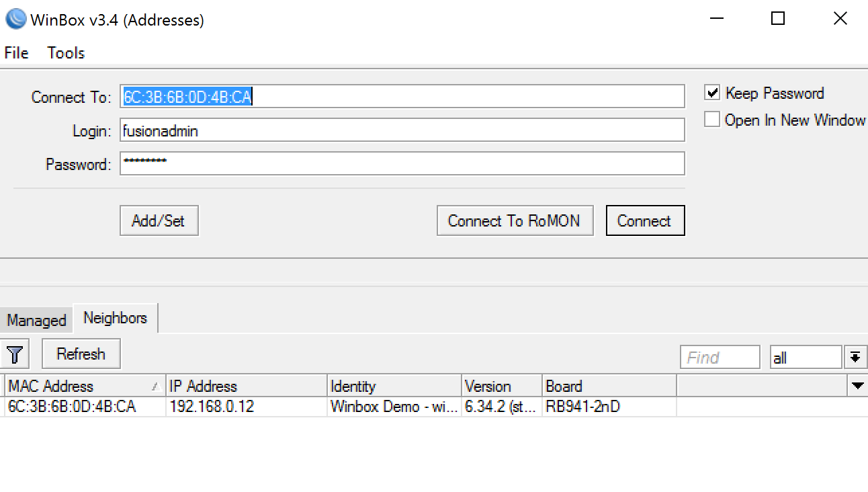Sort by Board column header

(x=609, y=386)
